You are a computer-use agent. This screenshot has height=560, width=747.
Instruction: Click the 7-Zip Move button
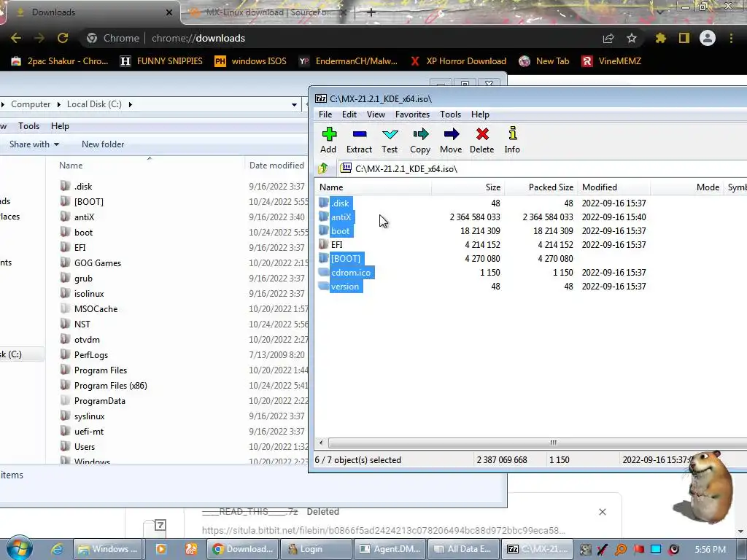(x=451, y=141)
